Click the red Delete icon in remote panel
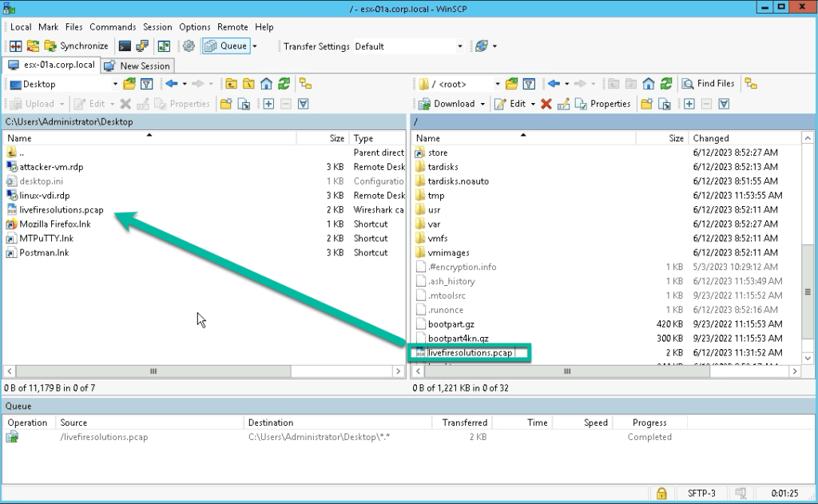 tap(546, 104)
